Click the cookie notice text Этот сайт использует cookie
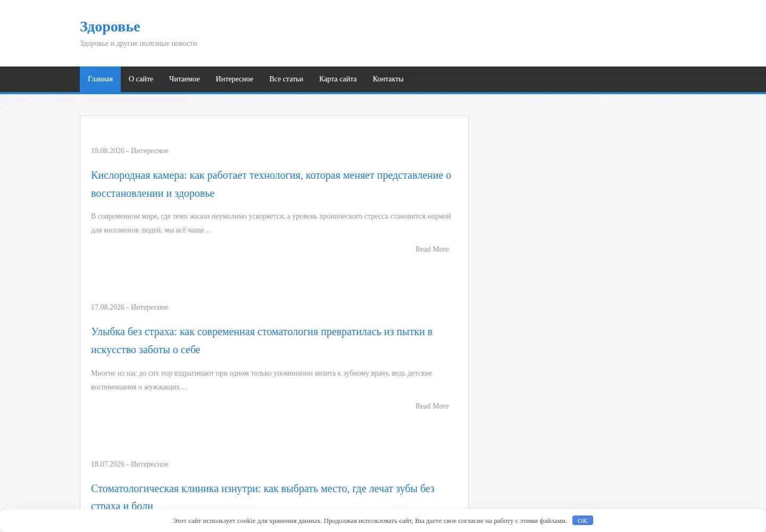The image size is (766, 532). click(370, 521)
